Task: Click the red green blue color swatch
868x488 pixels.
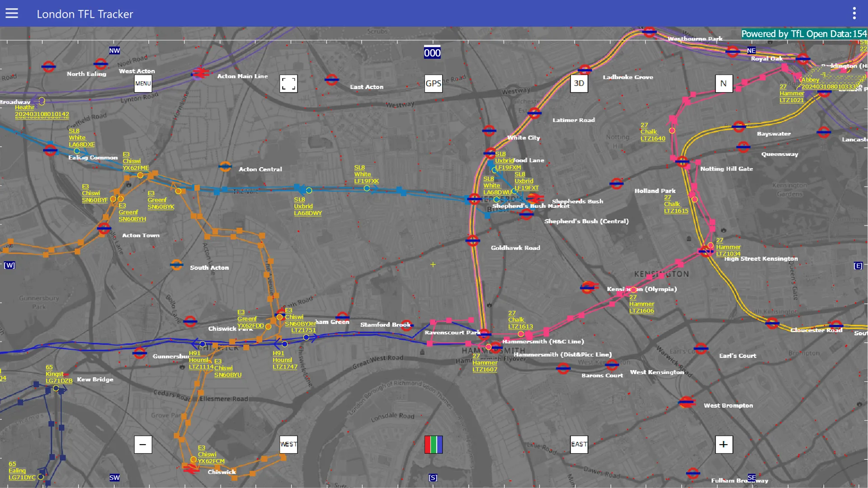Action: (x=433, y=445)
